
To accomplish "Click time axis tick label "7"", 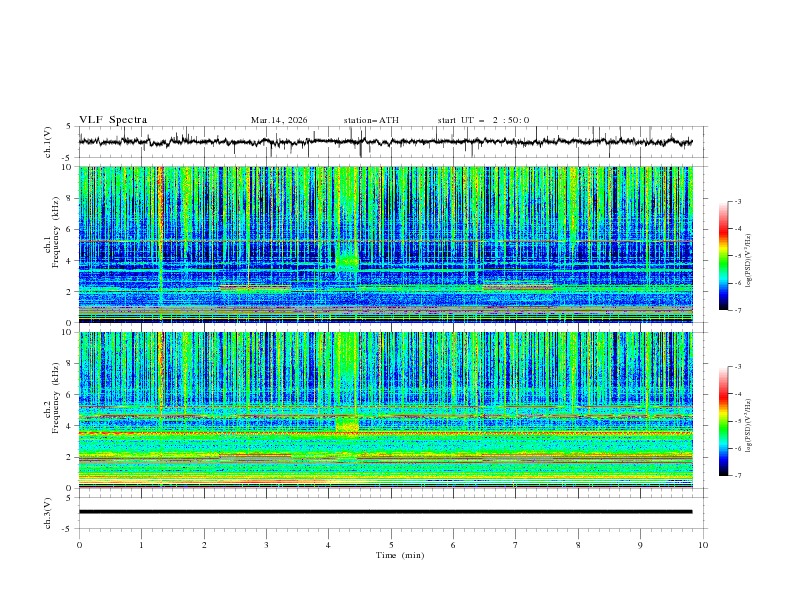I will [x=516, y=545].
